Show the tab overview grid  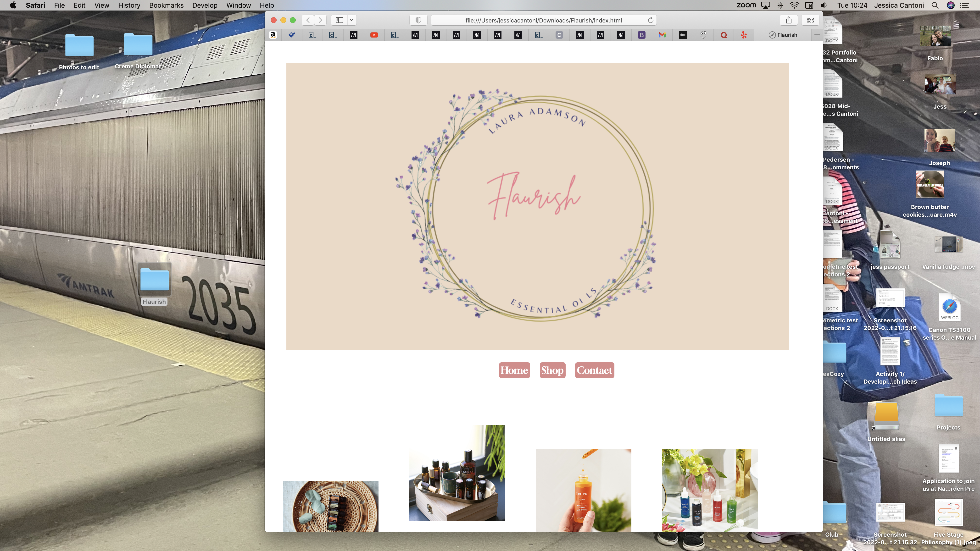810,20
